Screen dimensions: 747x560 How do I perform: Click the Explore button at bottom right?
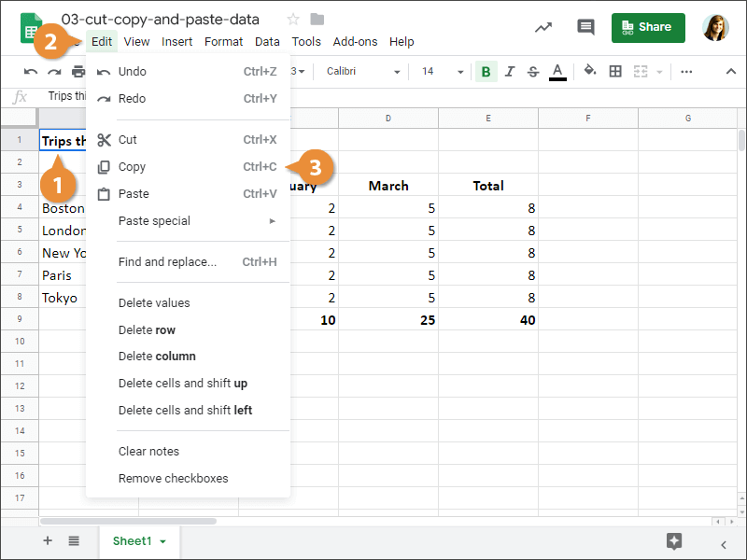[674, 541]
